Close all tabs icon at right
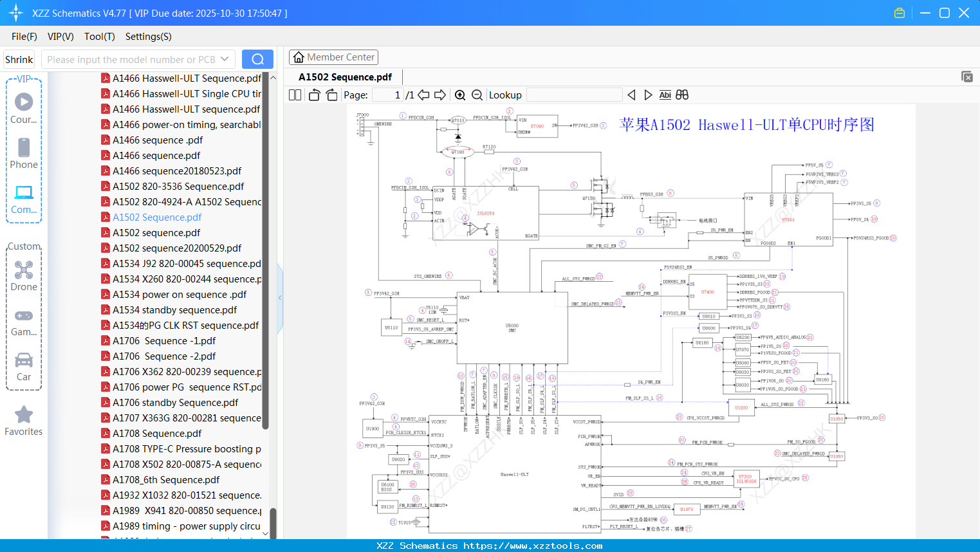This screenshot has width=980, height=552. click(967, 77)
